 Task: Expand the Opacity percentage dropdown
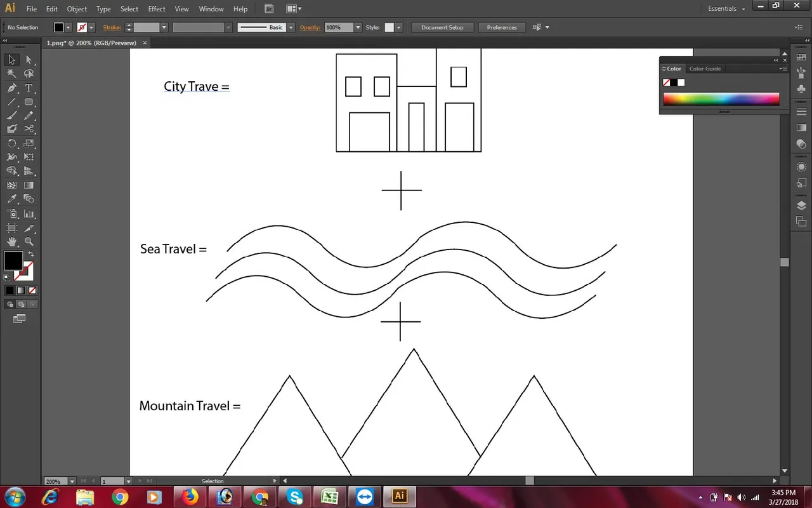358,27
